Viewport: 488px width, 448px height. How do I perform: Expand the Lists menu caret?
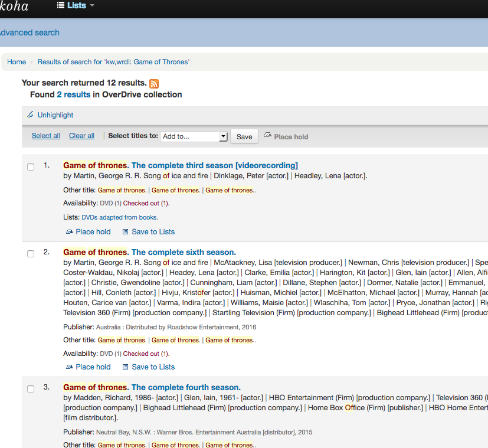click(x=92, y=6)
